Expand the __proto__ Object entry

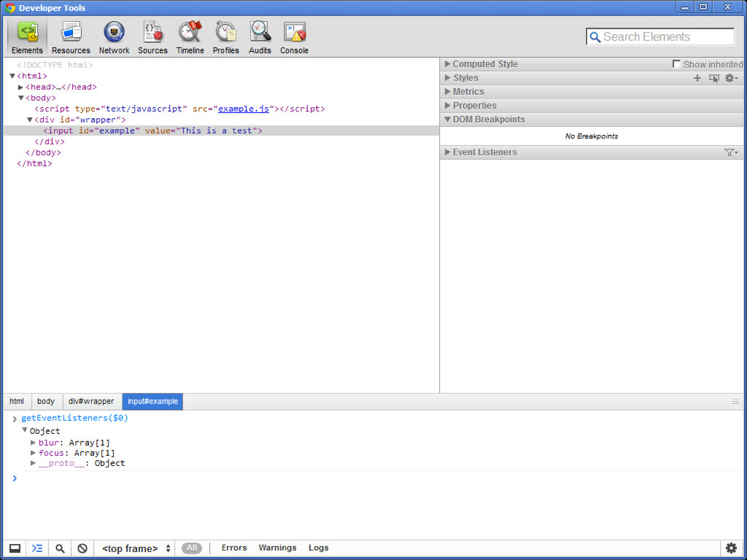pos(33,463)
